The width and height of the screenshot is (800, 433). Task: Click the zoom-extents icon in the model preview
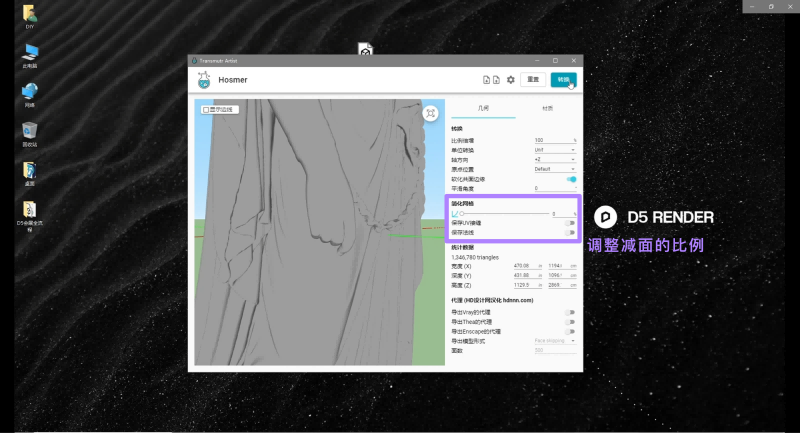[431, 114]
